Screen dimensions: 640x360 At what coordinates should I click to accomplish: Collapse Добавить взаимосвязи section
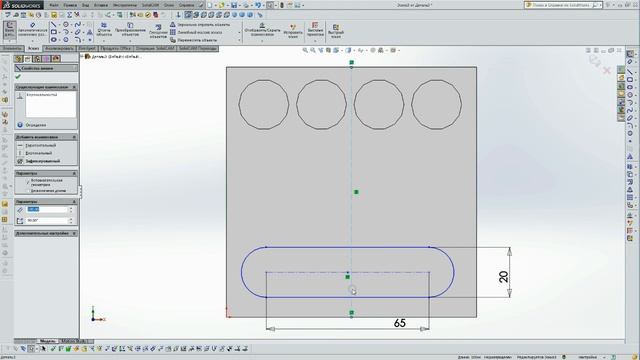pyautogui.click(x=74, y=137)
